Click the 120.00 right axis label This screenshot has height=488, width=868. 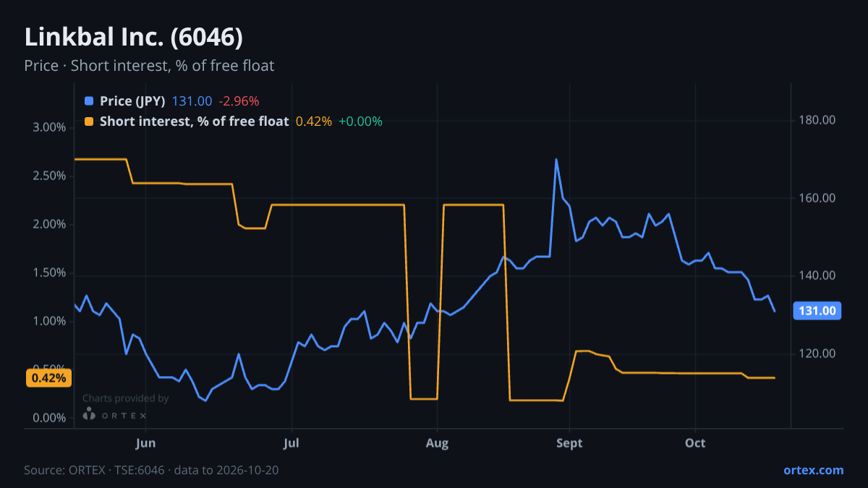818,354
